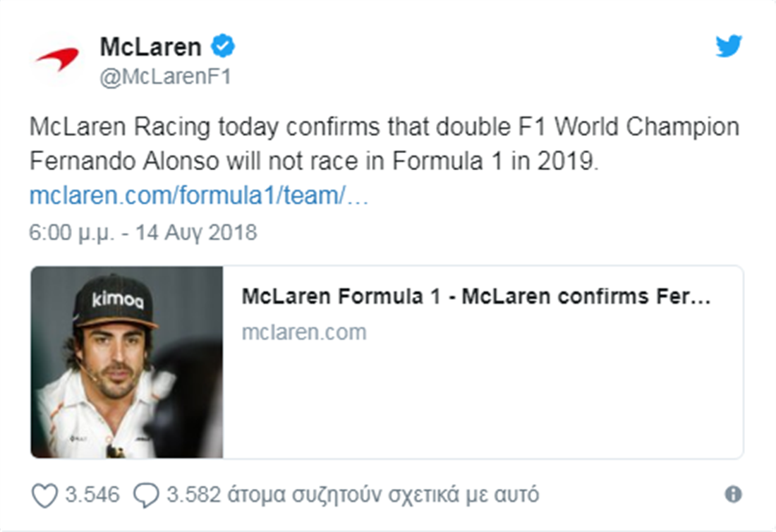Open the @McLarenF1 handle

point(165,77)
